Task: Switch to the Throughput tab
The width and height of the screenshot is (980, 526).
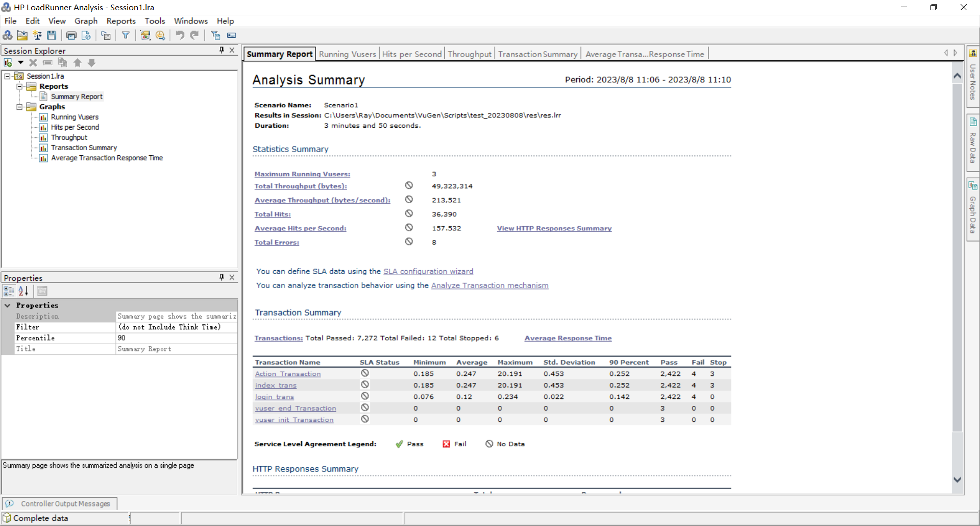Action: pyautogui.click(x=470, y=54)
